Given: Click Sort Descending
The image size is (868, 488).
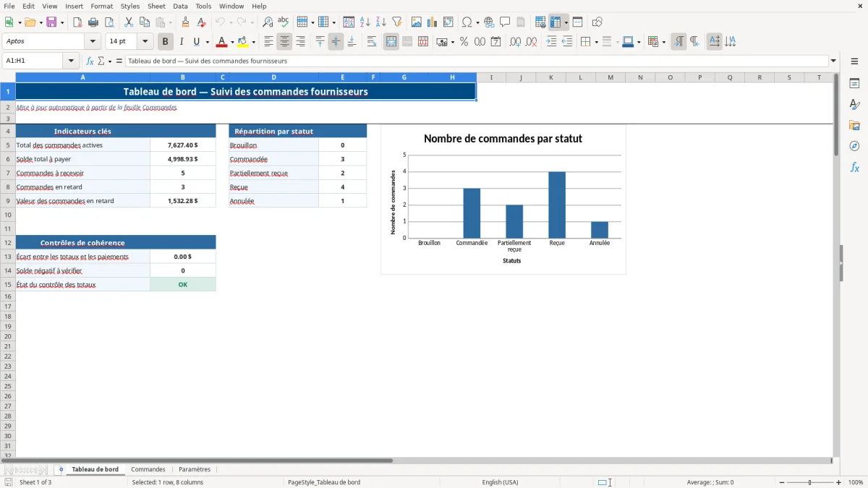Looking at the screenshot, I should click(x=380, y=22).
